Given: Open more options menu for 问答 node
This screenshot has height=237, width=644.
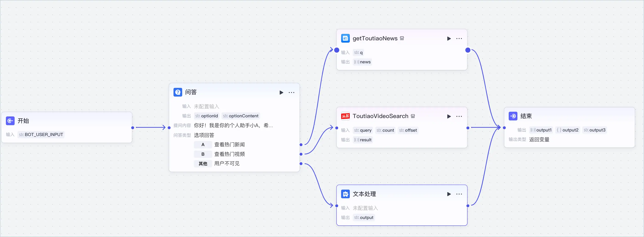Looking at the screenshot, I should (x=291, y=93).
